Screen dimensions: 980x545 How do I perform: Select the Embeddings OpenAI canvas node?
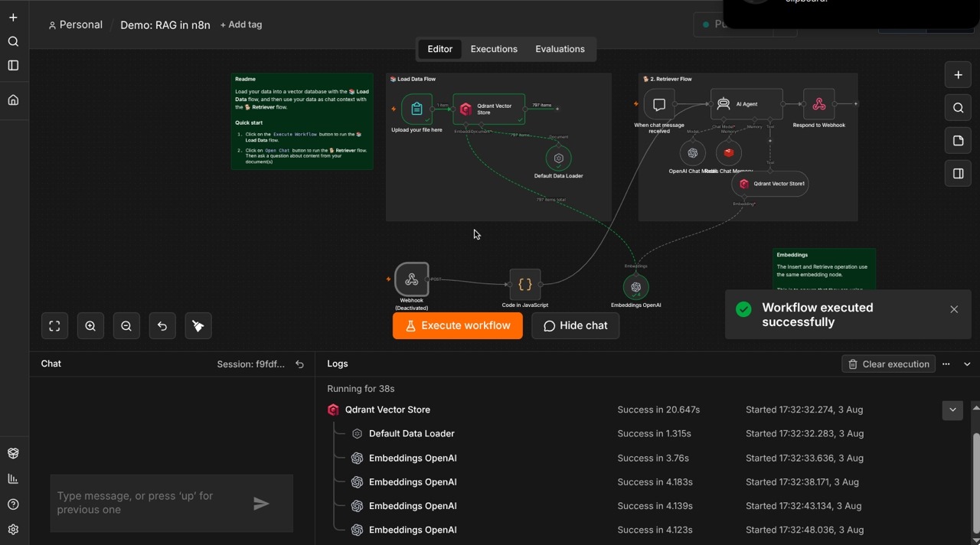[x=635, y=287]
